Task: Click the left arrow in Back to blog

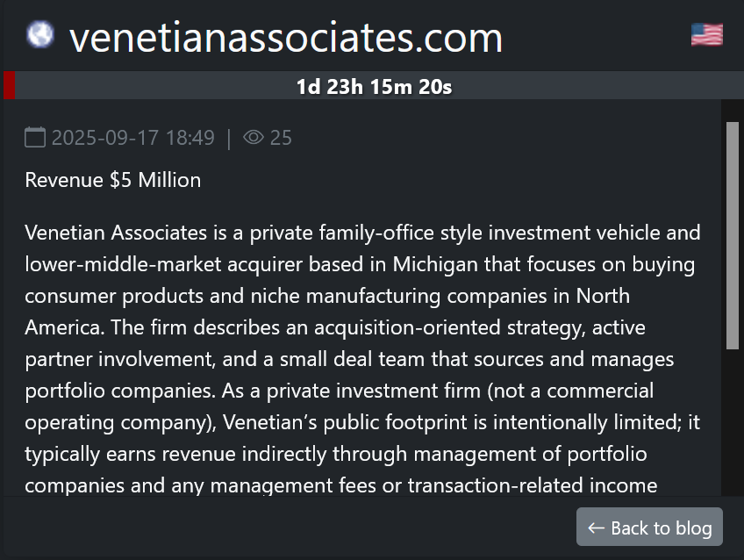Action: (x=597, y=528)
